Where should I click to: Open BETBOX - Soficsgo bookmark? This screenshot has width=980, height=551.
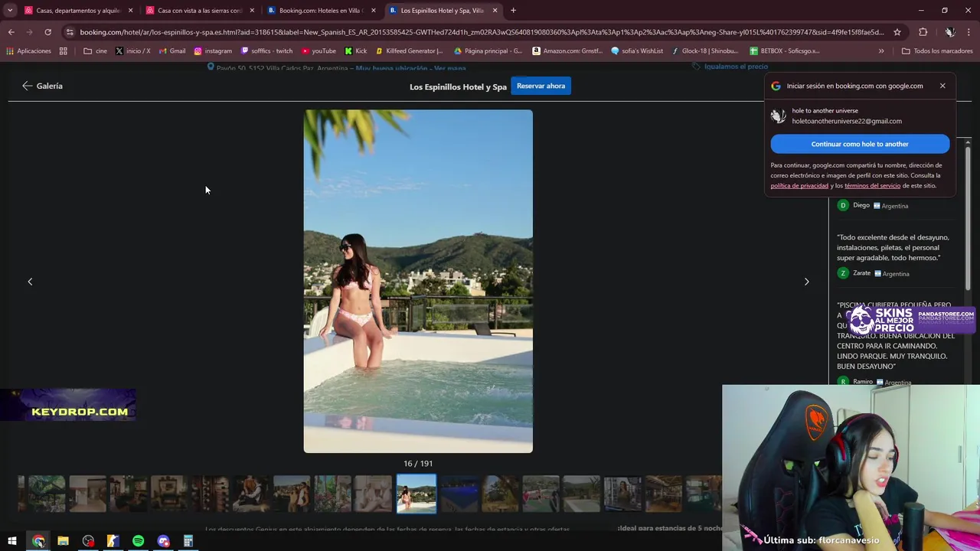coord(784,51)
